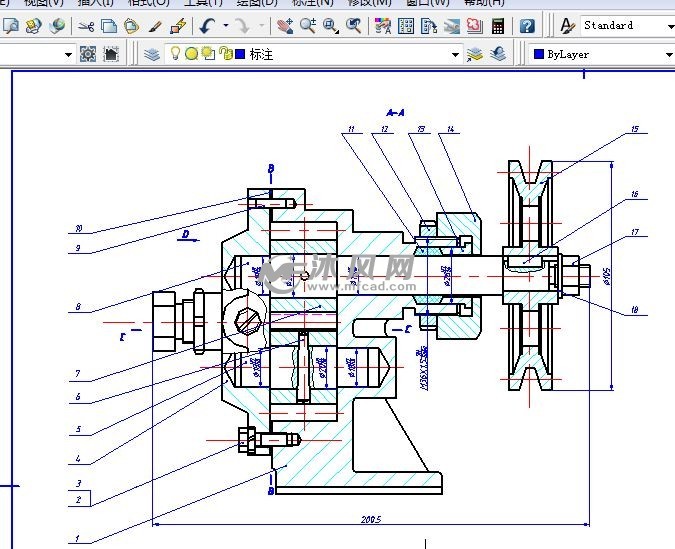Expand the Standard text style dropdown

pos(669,26)
